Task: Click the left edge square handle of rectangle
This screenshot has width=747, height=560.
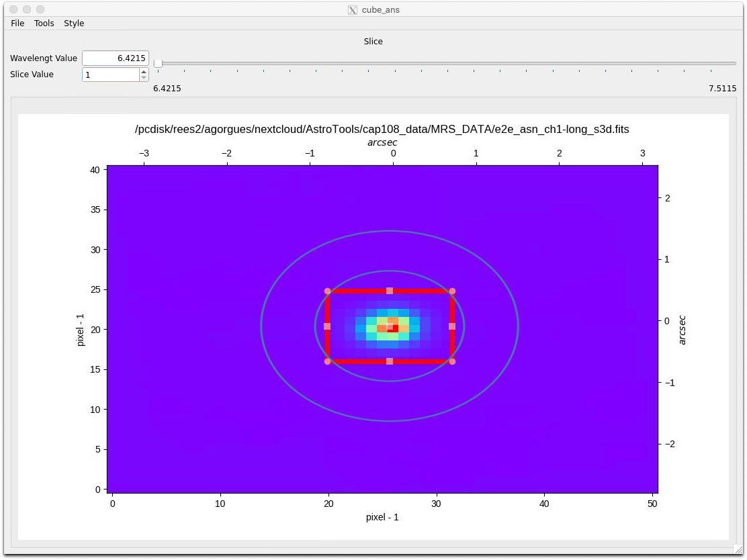Action: [x=327, y=326]
